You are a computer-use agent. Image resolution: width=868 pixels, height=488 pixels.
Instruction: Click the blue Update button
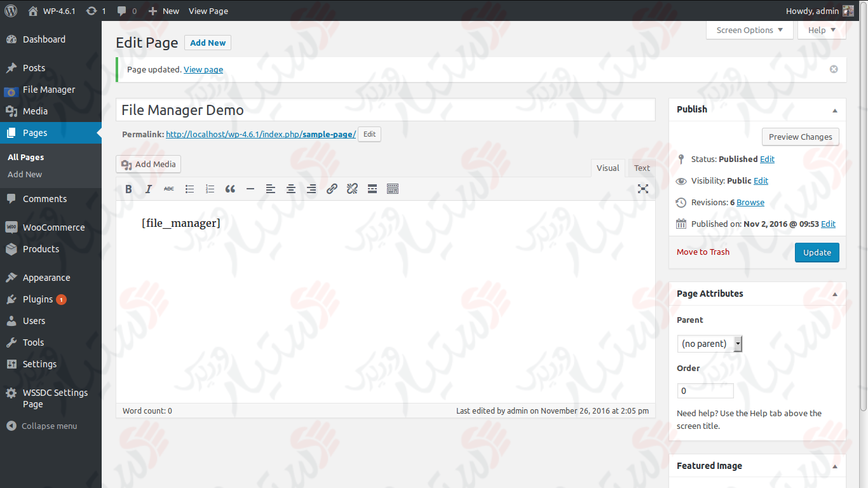click(817, 252)
